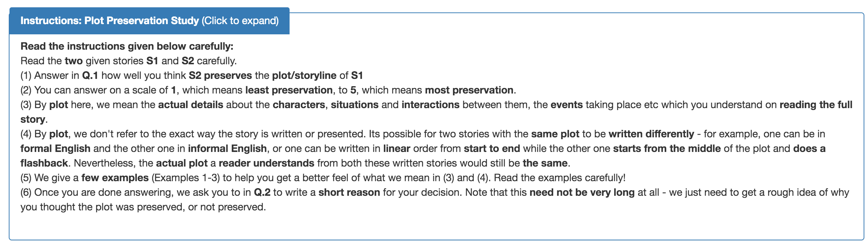The image size is (868, 244).
Task: Click the bold "least preservation" text
Action: (x=289, y=90)
